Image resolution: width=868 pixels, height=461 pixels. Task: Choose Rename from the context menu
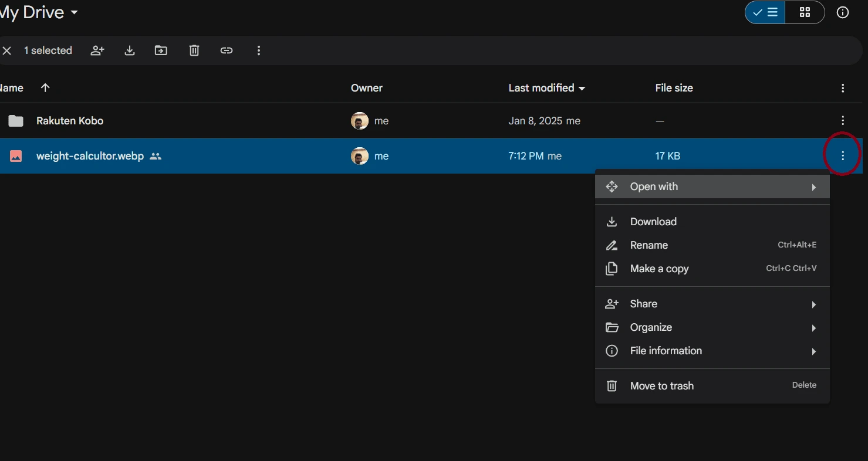(x=649, y=245)
